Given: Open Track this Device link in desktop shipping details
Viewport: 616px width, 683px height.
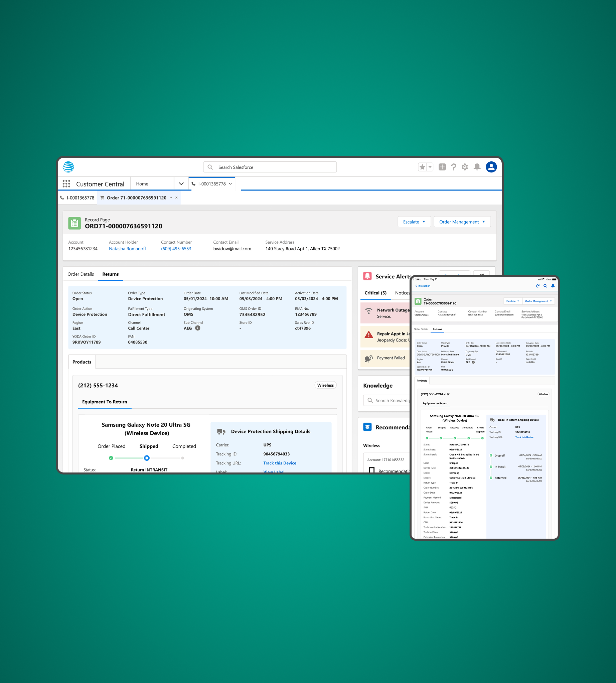Looking at the screenshot, I should click(280, 463).
